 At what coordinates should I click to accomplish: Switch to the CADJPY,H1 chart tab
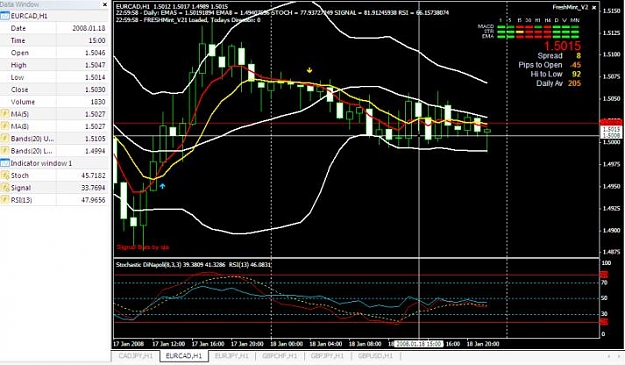[x=136, y=356]
